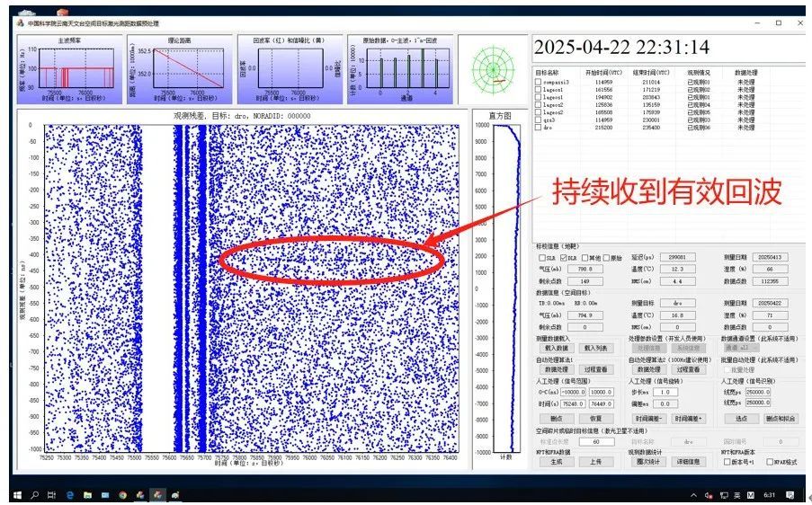Screen dimensions: 812x505
Task: Open Chrome from the taskbar
Action: tap(122, 495)
